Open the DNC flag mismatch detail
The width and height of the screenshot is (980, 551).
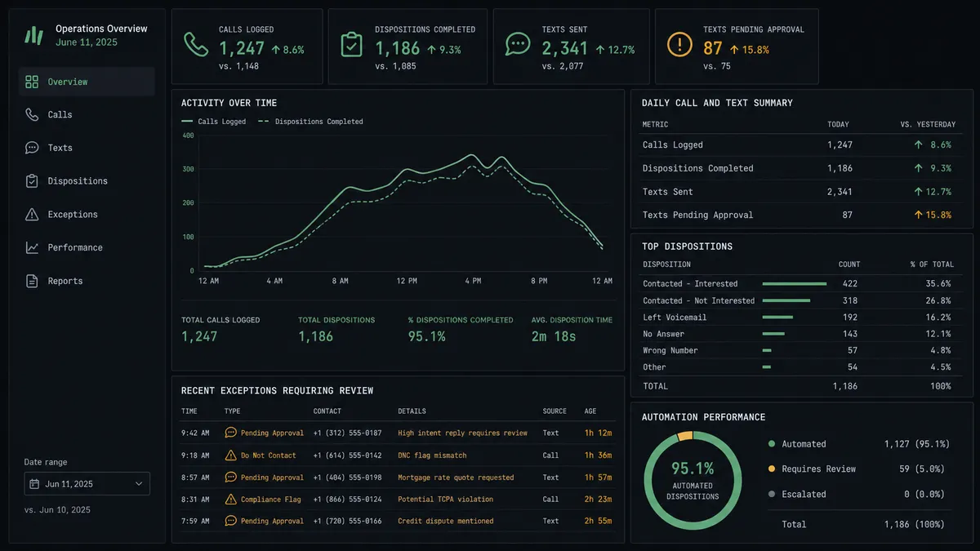point(433,455)
